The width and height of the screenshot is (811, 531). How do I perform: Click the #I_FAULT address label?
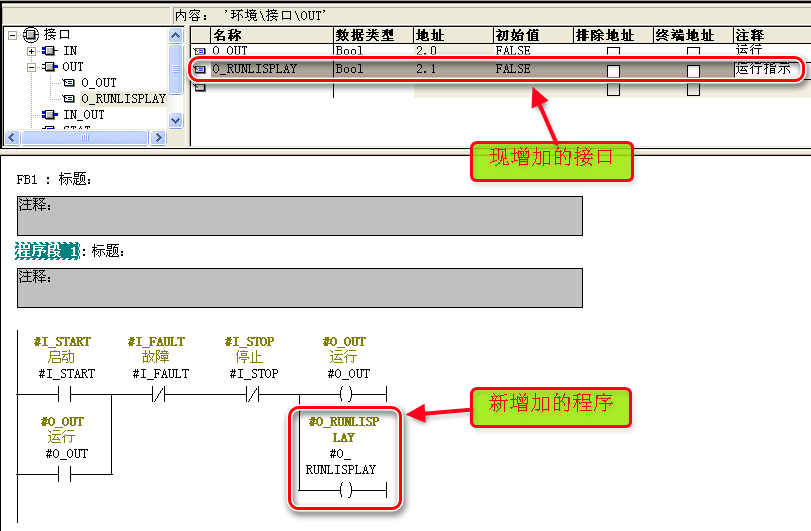(x=161, y=374)
